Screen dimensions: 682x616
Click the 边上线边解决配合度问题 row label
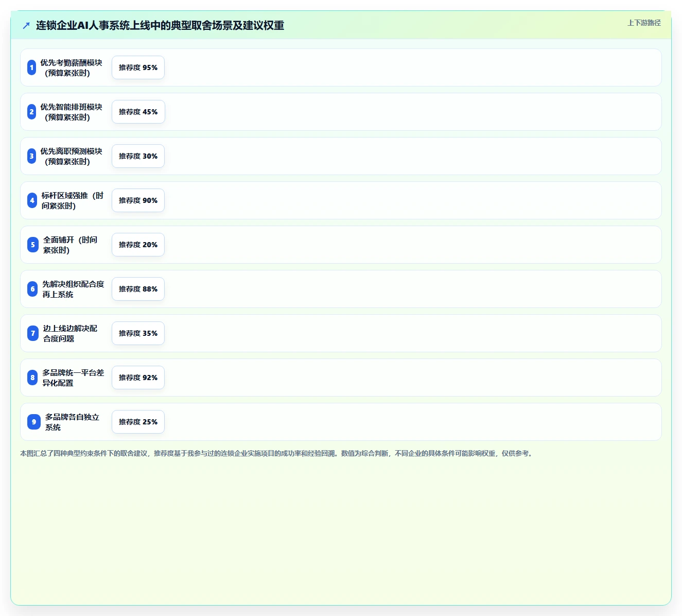tap(70, 333)
